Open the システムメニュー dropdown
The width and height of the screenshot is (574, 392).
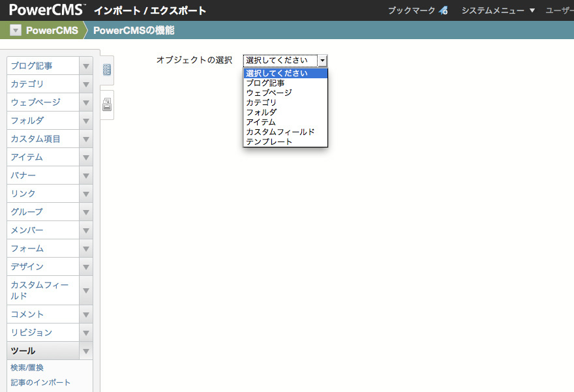coord(498,10)
